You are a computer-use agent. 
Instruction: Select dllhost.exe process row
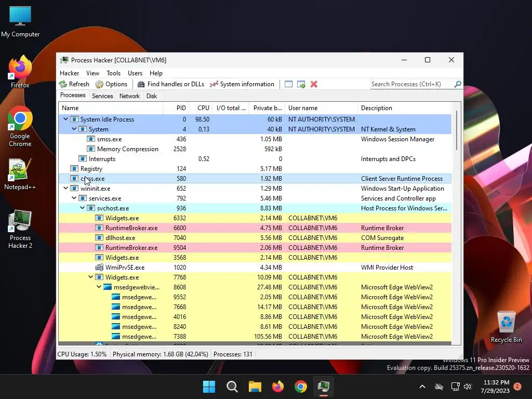click(255, 238)
